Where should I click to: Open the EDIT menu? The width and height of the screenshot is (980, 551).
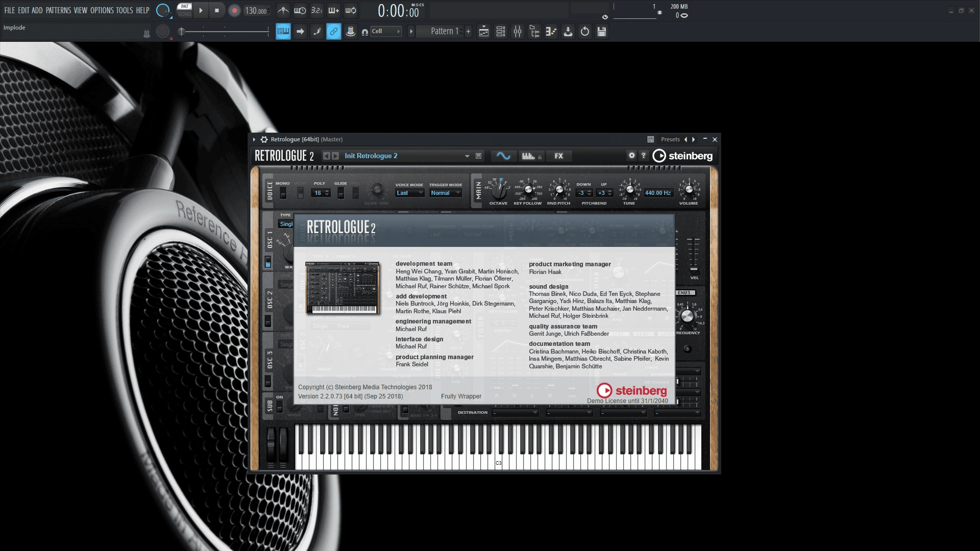click(23, 10)
